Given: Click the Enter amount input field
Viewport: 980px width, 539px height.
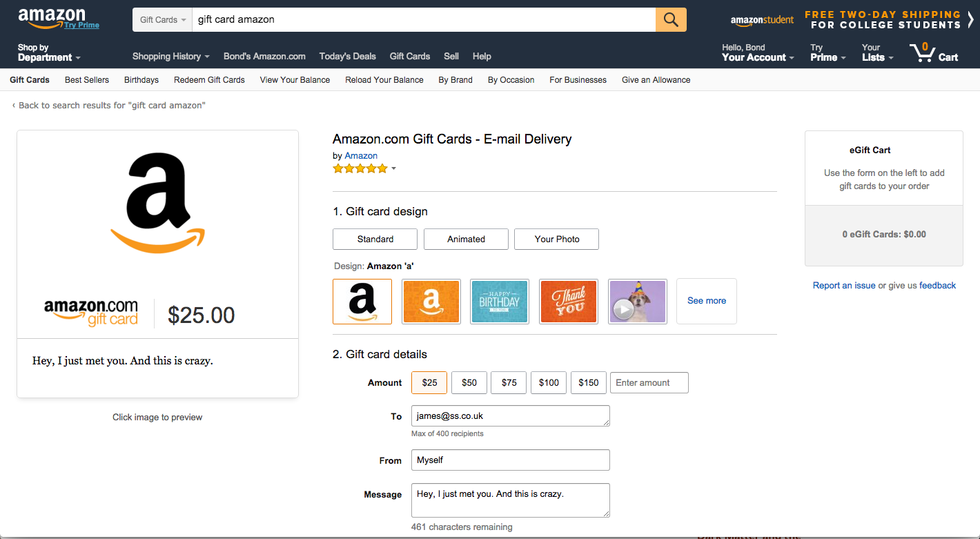Looking at the screenshot, I should coord(649,382).
